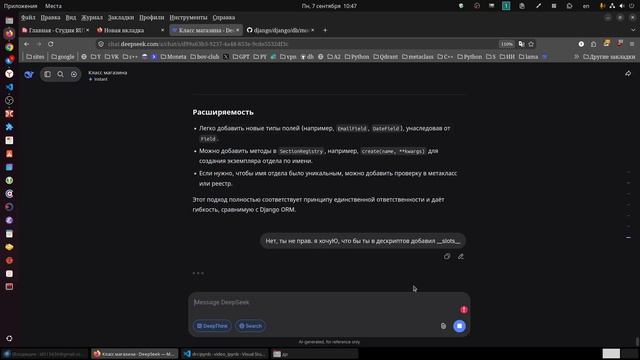The image size is (640, 360).
Task: Open the Класс магазина chat title
Action: (x=108, y=72)
